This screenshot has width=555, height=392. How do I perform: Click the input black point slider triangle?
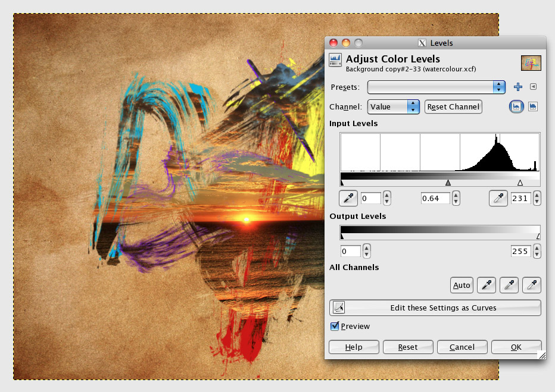tap(342, 183)
